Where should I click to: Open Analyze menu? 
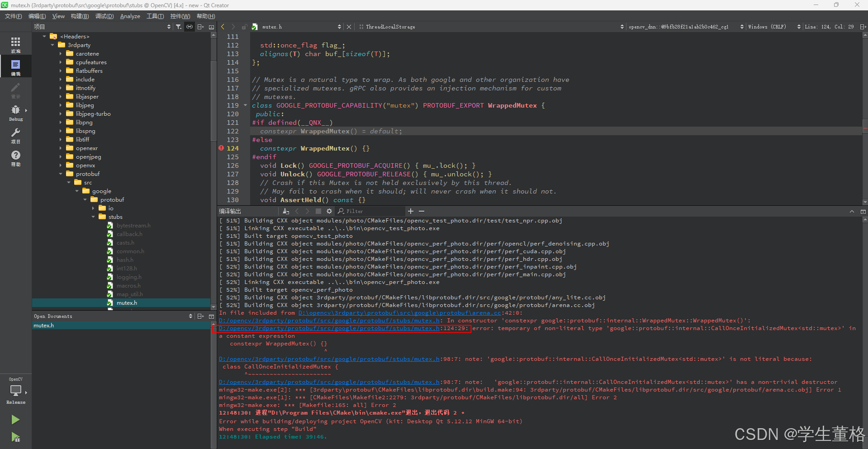tap(130, 16)
